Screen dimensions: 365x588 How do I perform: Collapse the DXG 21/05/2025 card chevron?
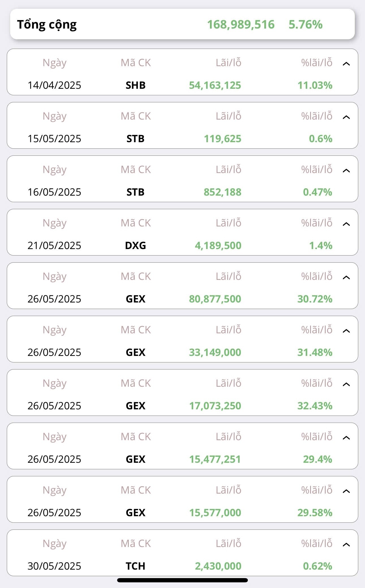click(x=346, y=224)
